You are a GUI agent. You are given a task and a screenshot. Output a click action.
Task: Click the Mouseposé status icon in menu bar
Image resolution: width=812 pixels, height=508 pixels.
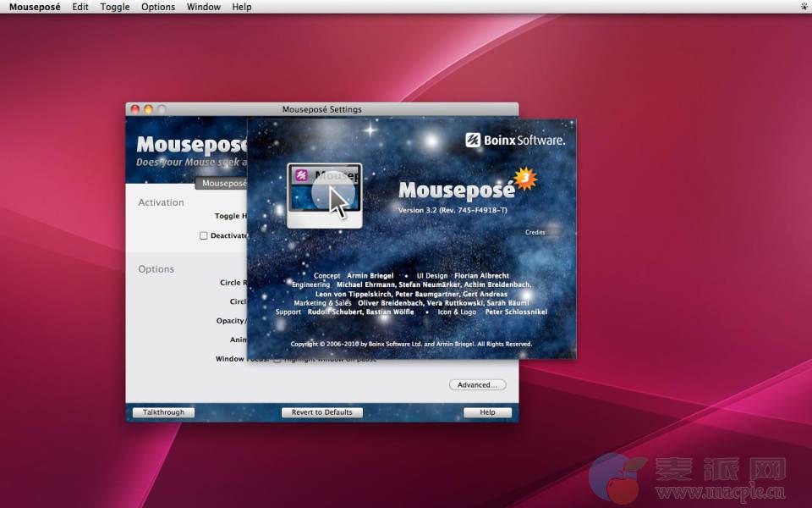803,7
